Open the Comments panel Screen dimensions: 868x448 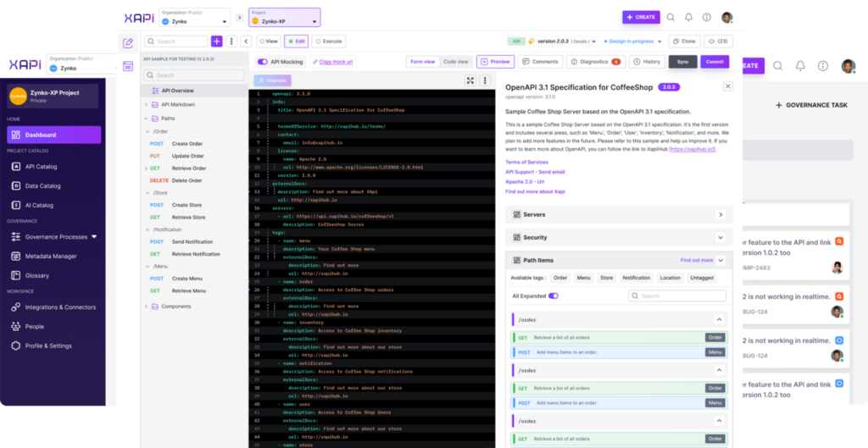[540, 62]
